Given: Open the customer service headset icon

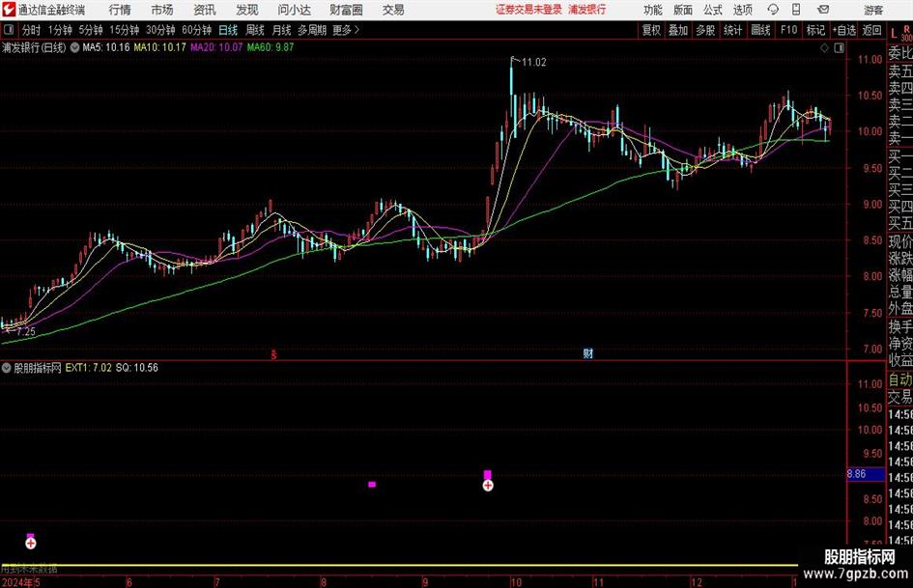Looking at the screenshot, I should 773,10.
